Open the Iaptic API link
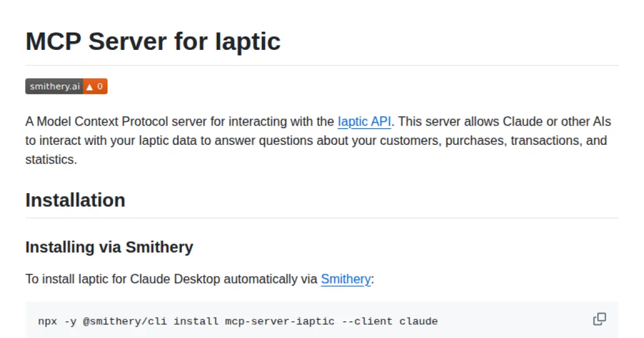 pyautogui.click(x=364, y=121)
